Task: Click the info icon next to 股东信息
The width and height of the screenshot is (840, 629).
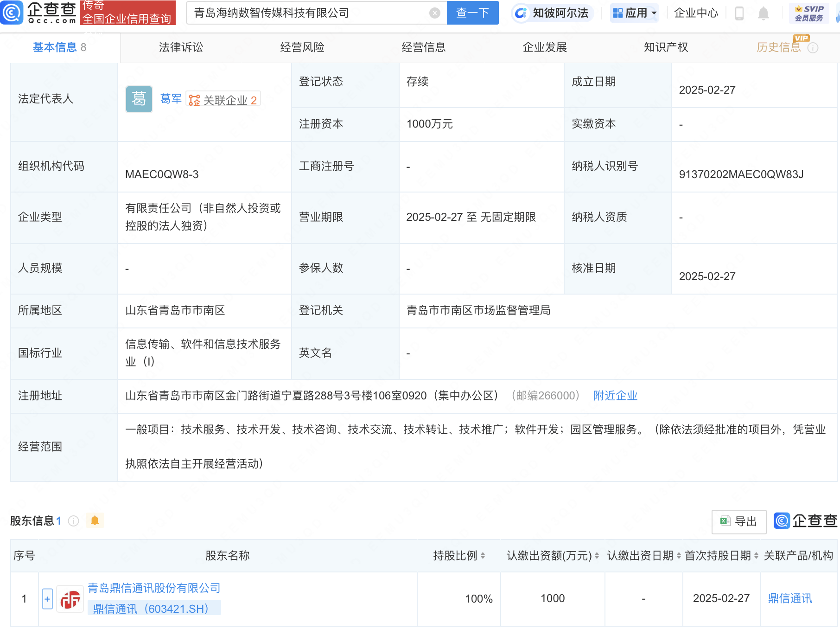Action: pos(73,521)
